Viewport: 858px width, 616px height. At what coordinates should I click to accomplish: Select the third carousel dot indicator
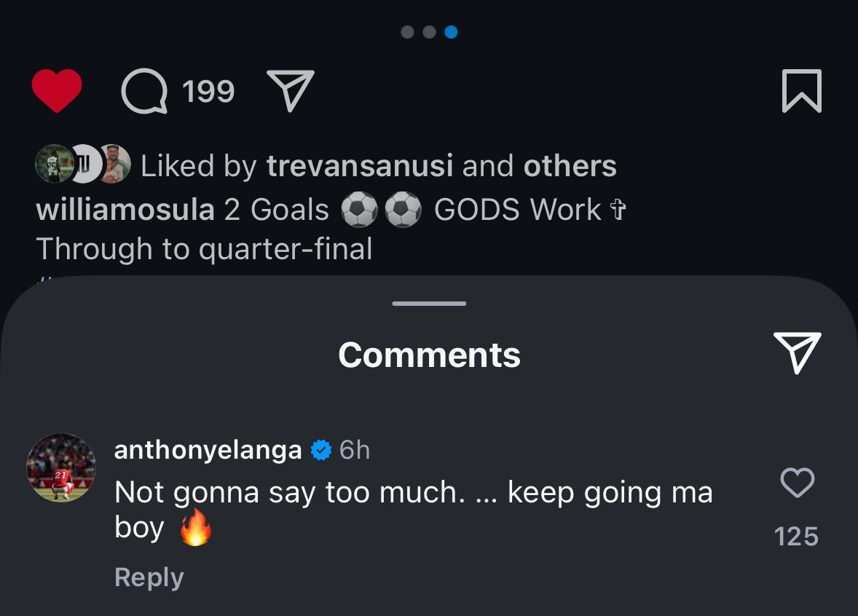[451, 32]
